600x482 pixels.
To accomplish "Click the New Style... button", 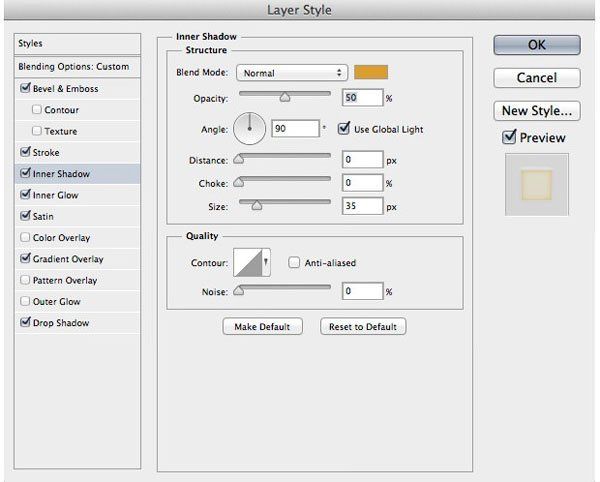I will [537, 111].
